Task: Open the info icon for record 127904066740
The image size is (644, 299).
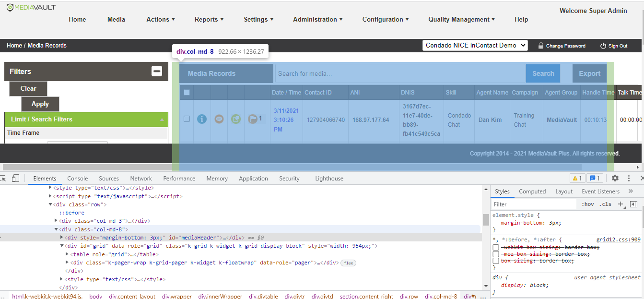Action: (x=202, y=119)
